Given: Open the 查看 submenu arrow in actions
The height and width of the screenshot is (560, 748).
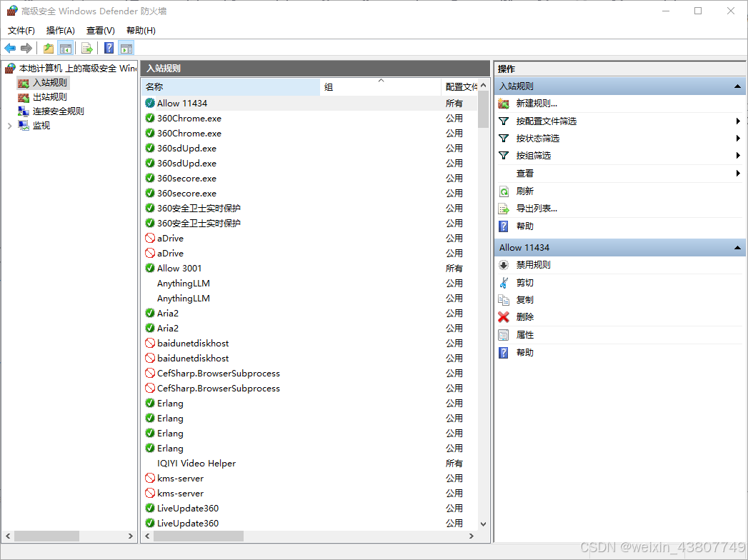Looking at the screenshot, I should (x=738, y=173).
